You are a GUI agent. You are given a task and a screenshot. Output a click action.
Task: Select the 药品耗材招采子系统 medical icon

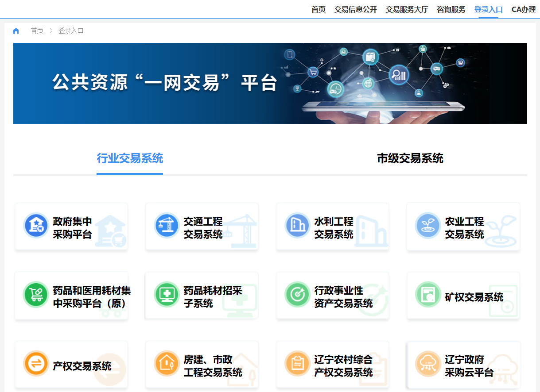[x=167, y=295]
